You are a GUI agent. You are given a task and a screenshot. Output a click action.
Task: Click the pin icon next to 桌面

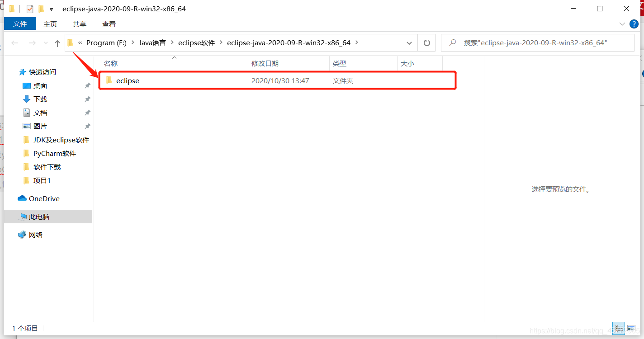tap(87, 85)
